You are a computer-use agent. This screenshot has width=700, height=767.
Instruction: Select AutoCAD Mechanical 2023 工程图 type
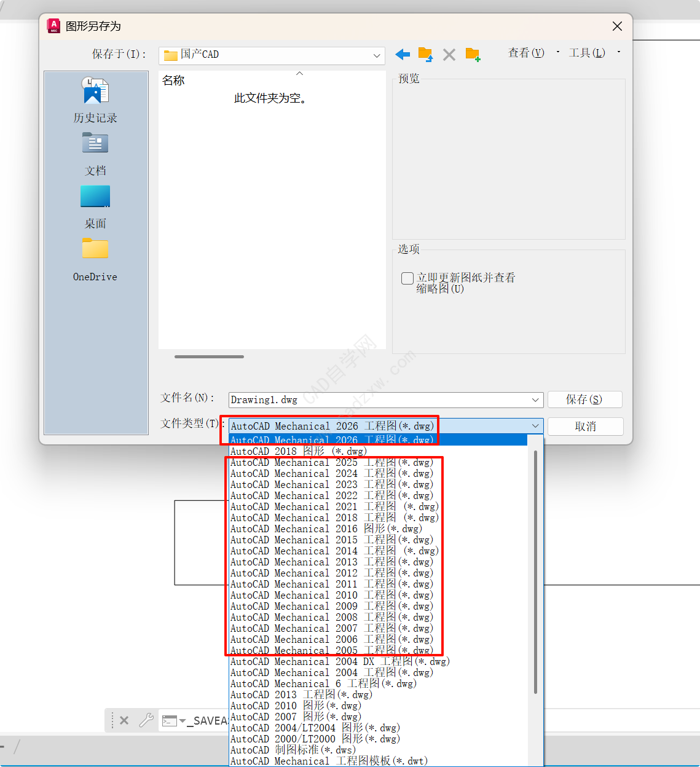[378, 484]
